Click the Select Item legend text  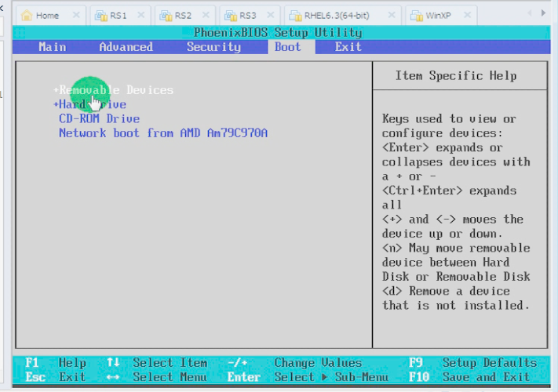click(170, 363)
